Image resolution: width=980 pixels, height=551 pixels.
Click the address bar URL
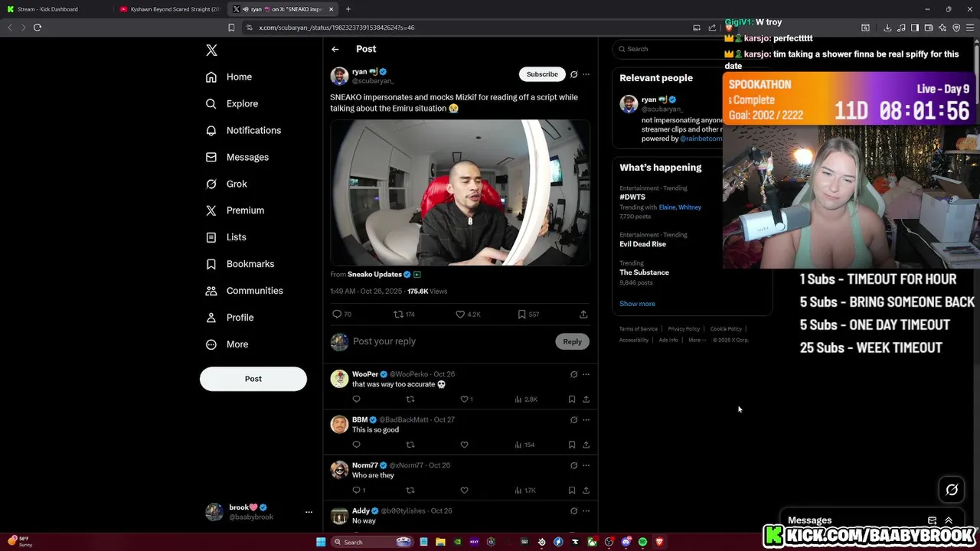click(337, 28)
